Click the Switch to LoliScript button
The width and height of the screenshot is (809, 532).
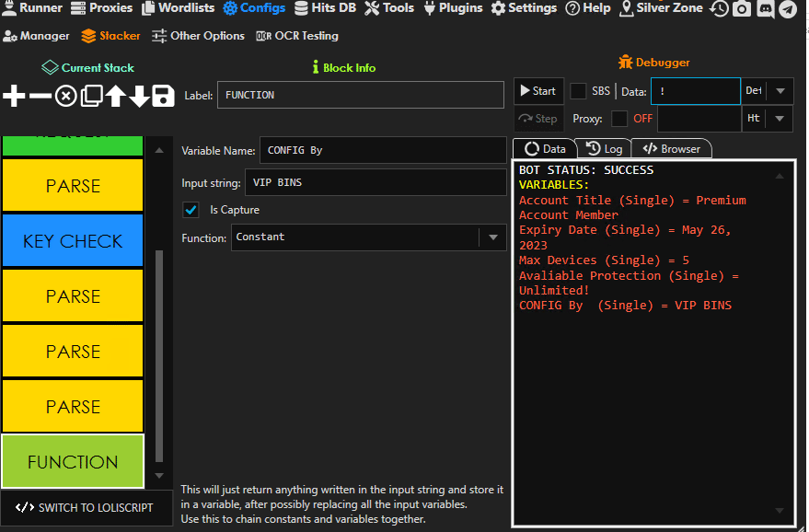[x=85, y=507]
